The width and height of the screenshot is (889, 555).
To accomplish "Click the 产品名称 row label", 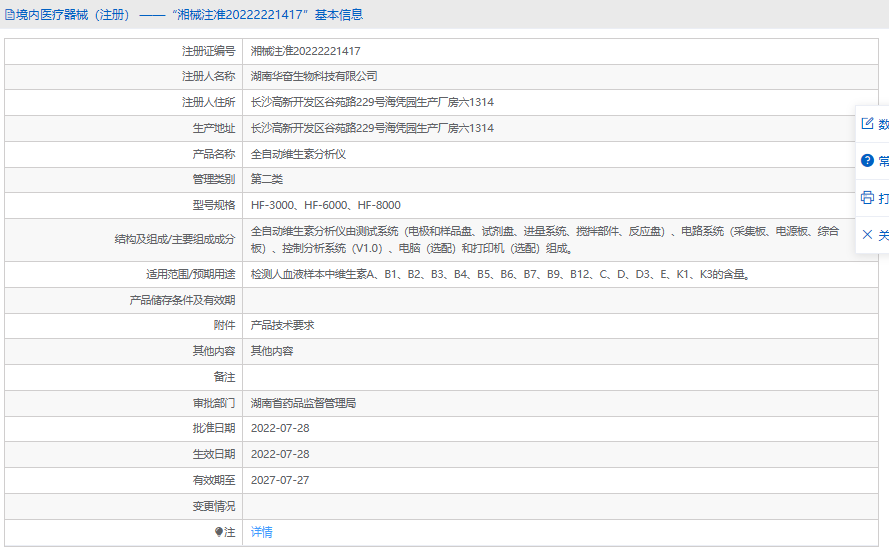I will click(214, 154).
